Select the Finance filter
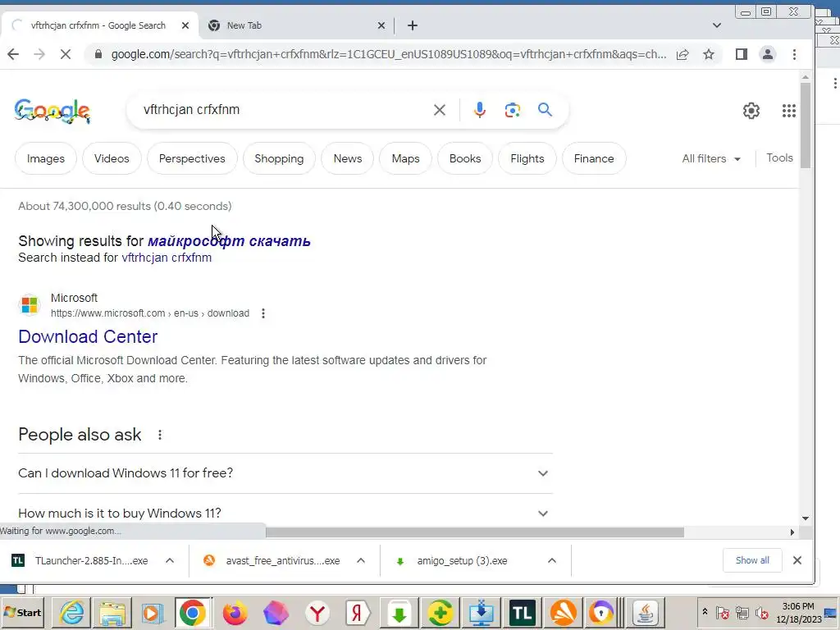 tap(594, 158)
